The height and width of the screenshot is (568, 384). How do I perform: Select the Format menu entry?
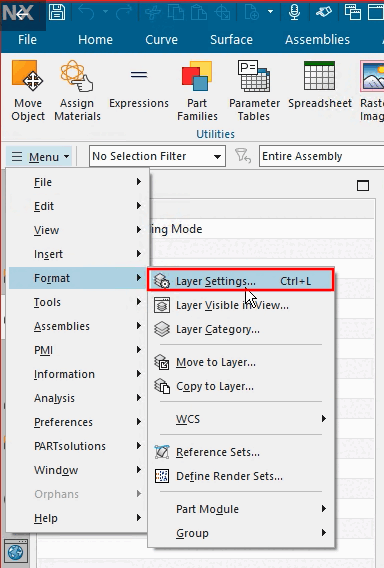(x=78, y=278)
